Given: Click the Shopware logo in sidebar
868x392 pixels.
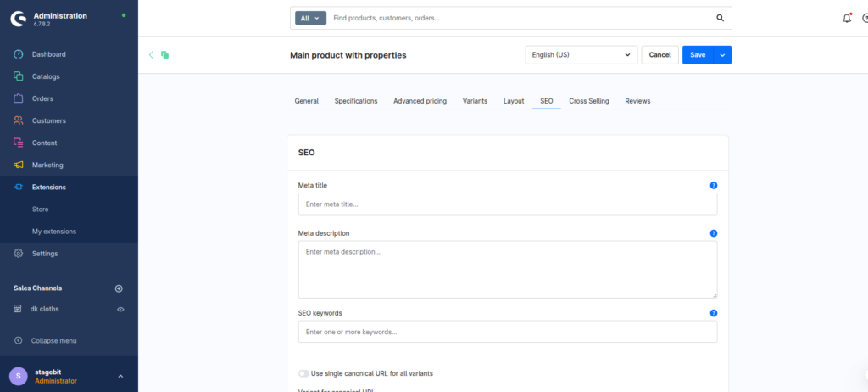Looking at the screenshot, I should [x=19, y=19].
